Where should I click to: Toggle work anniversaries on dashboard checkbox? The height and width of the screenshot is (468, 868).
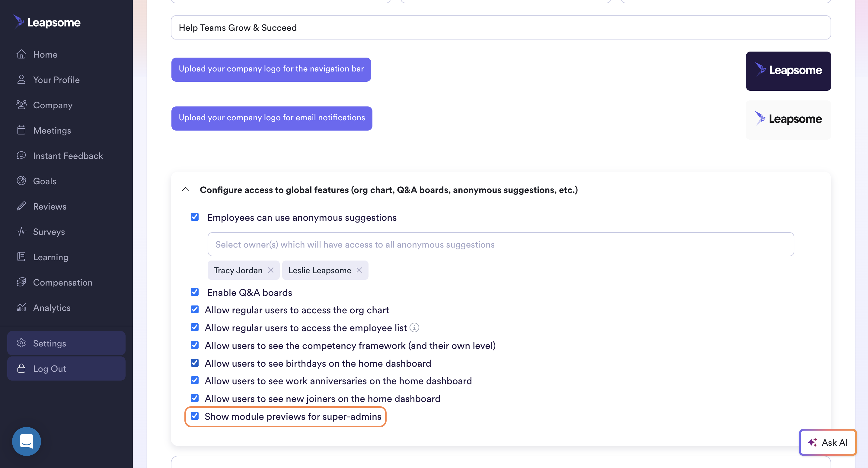(x=195, y=381)
